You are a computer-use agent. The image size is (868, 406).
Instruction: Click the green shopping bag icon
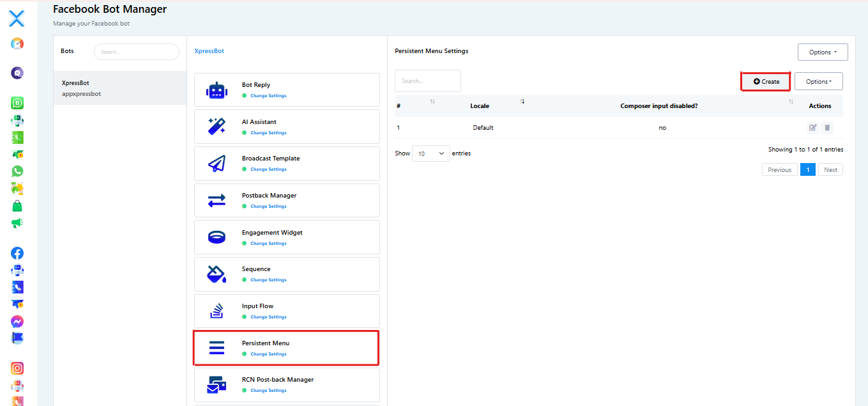tap(17, 206)
